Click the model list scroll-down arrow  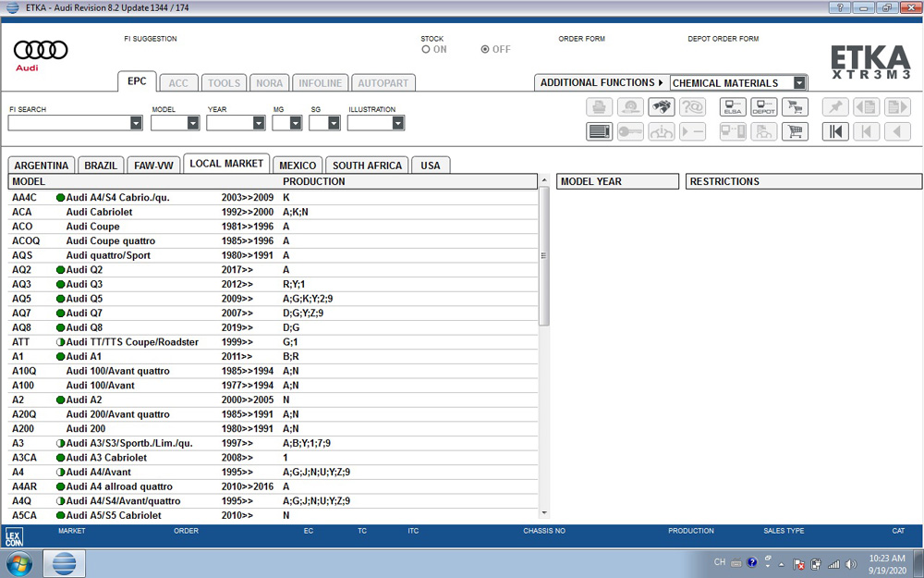pyautogui.click(x=543, y=513)
